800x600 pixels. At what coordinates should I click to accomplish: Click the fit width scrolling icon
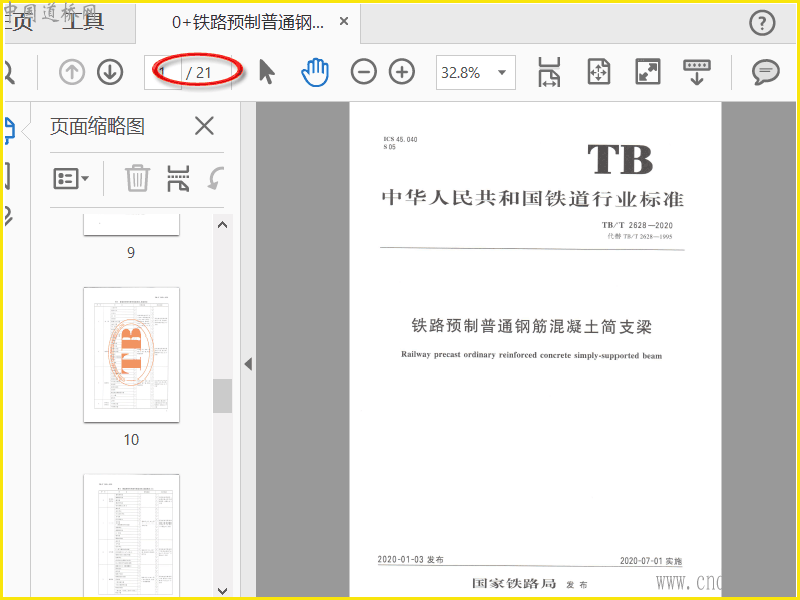point(549,72)
